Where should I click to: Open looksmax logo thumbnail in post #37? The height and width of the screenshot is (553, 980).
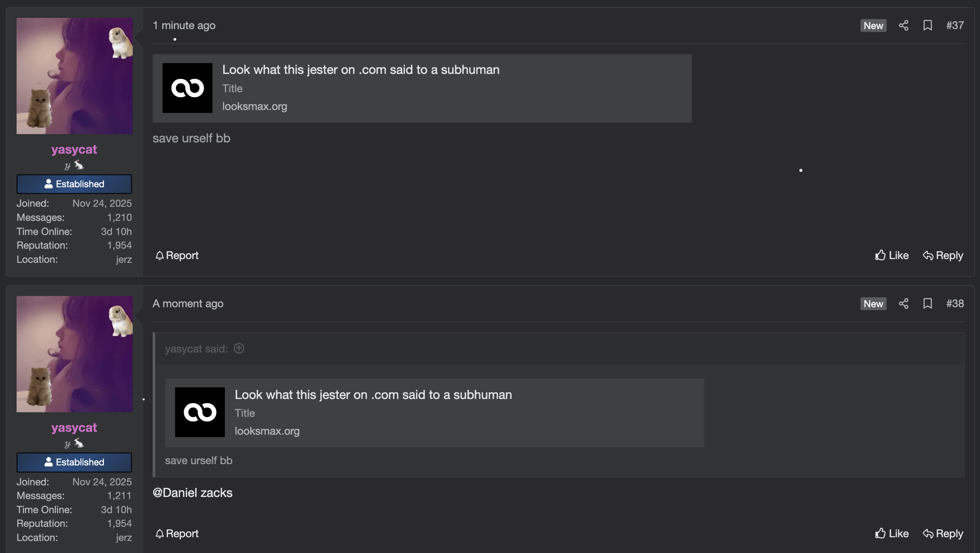click(188, 88)
